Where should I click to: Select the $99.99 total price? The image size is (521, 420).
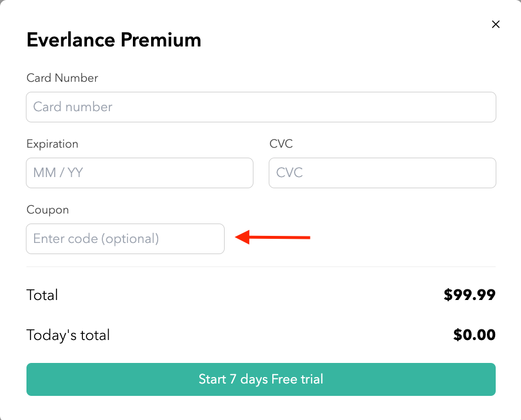coord(469,295)
